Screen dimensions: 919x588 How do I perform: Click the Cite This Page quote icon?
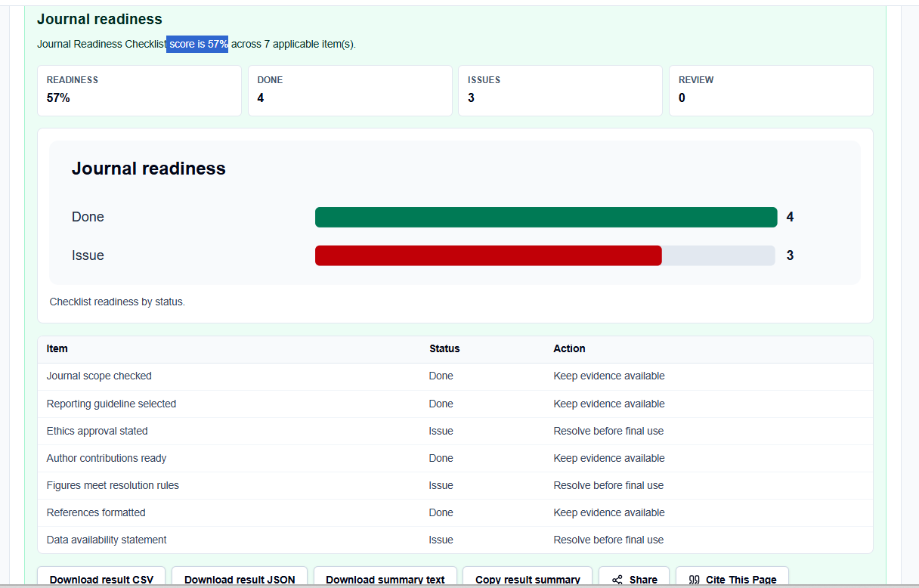pyautogui.click(x=695, y=580)
